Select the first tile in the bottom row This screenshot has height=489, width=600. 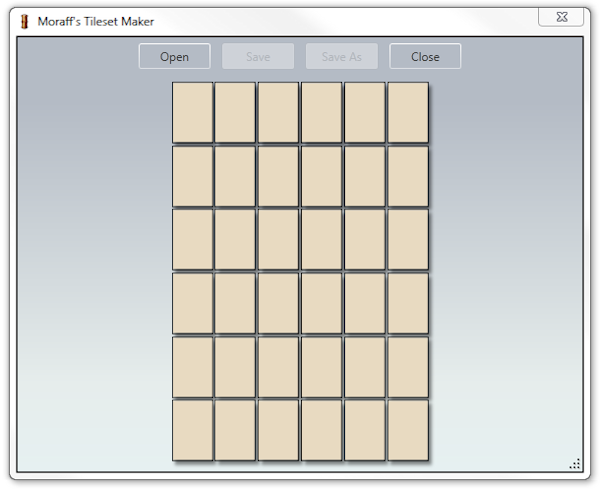192,430
